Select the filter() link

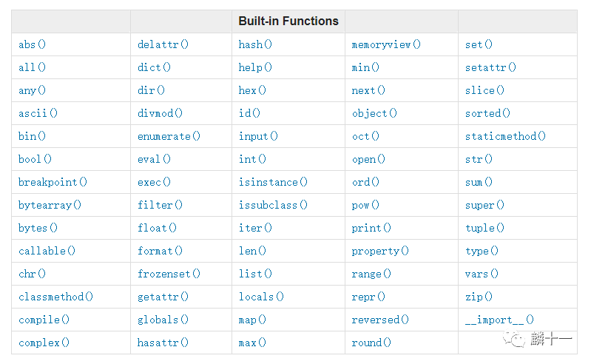[x=160, y=205]
